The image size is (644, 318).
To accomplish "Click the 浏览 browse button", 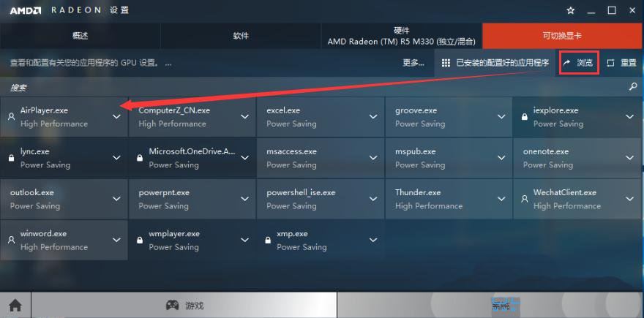I will tap(579, 63).
